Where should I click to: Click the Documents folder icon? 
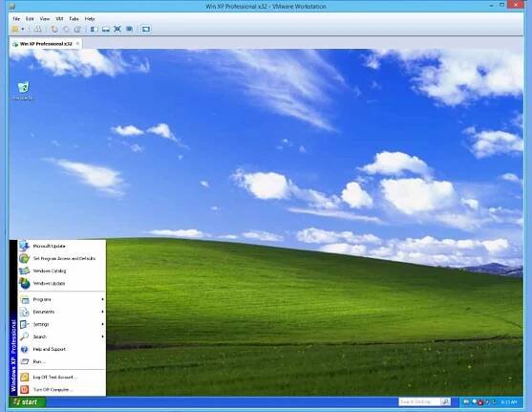click(25, 312)
